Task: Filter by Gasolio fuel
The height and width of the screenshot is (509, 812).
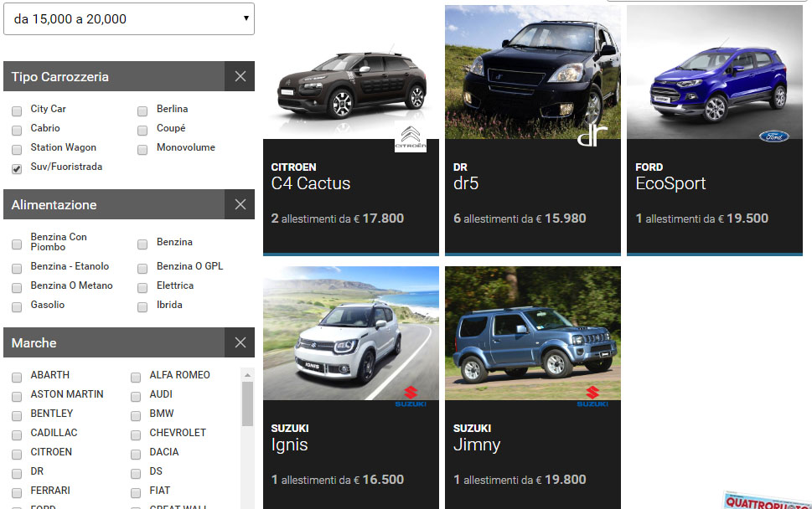Action: pyautogui.click(x=17, y=307)
